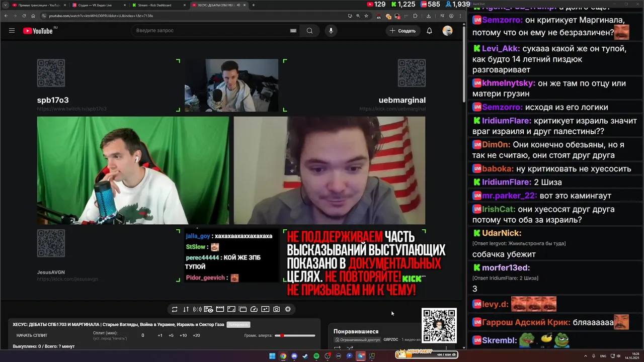Click the picture-plus icon in extension toolbar
Screen dimensions: 644x362
pyautogui.click(x=265, y=309)
